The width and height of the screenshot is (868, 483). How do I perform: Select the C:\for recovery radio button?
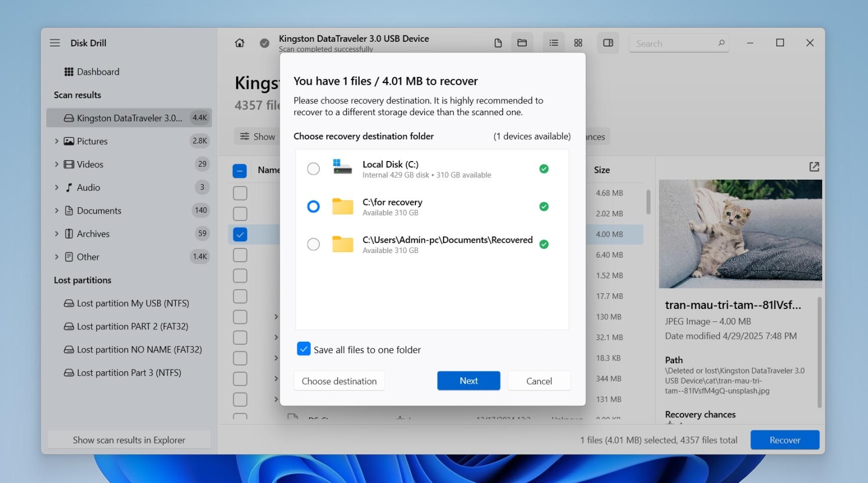click(313, 207)
